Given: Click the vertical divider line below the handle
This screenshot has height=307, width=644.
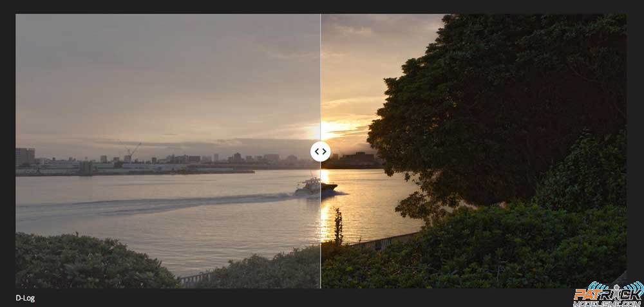Looking at the screenshot, I should pos(320,225).
